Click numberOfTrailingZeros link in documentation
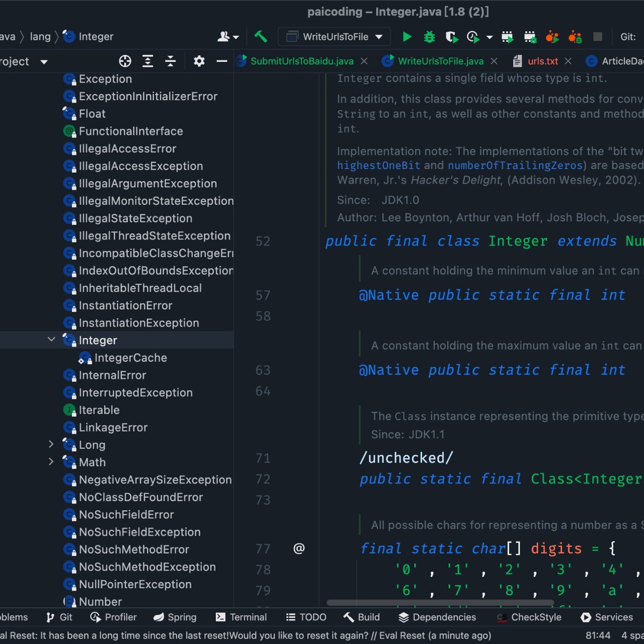 515,166
